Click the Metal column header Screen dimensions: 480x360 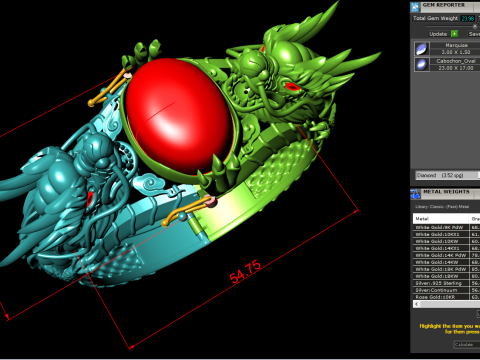tap(441, 219)
